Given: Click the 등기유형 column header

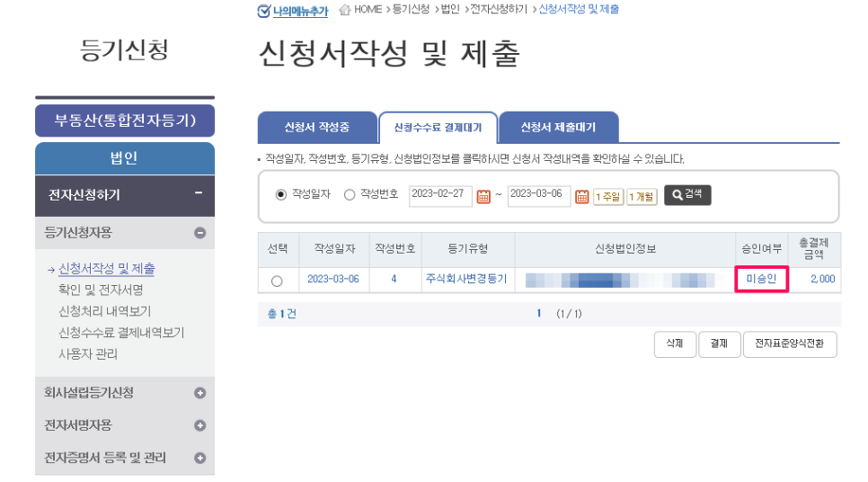Looking at the screenshot, I should (x=468, y=249).
